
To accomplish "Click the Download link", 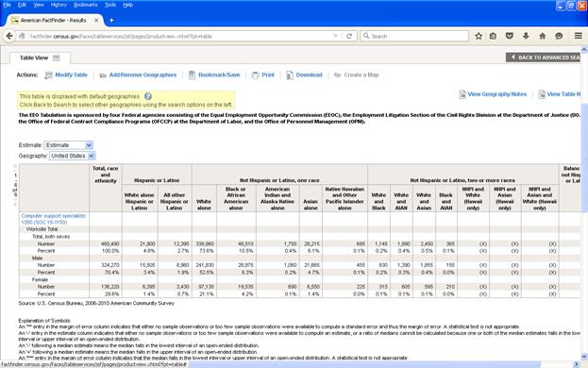I will [309, 75].
